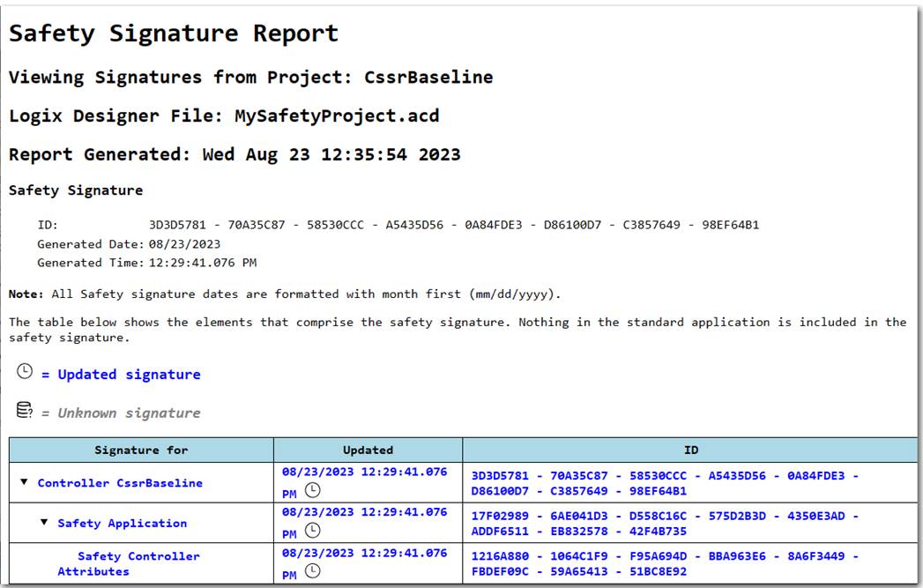Click the Updated signature clock icon in legend

[25, 372]
